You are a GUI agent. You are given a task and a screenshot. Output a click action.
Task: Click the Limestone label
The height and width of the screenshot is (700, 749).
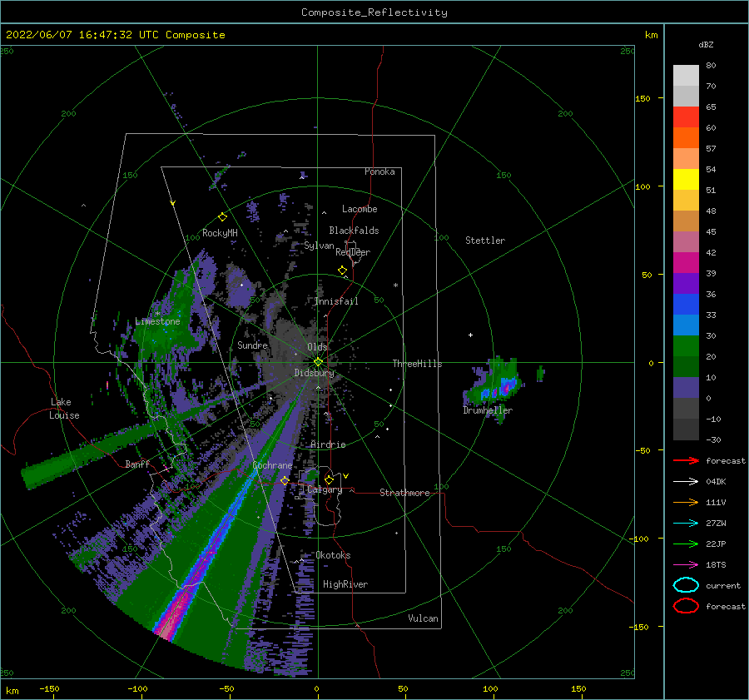click(x=157, y=321)
